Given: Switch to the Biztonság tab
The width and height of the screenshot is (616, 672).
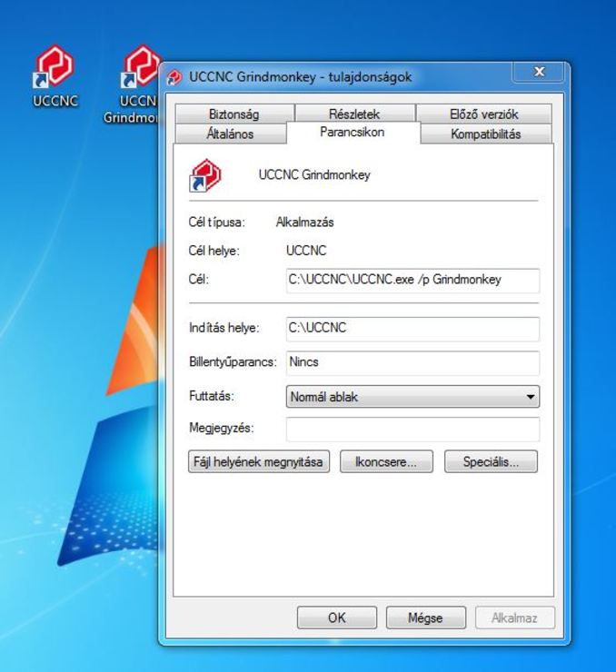Looking at the screenshot, I should pyautogui.click(x=233, y=114).
